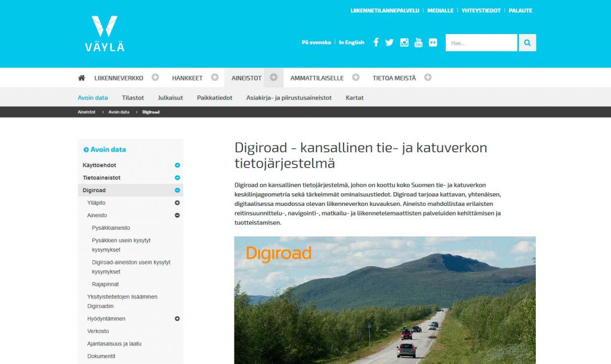Click Aineistot in the breadcrumb

click(87, 112)
